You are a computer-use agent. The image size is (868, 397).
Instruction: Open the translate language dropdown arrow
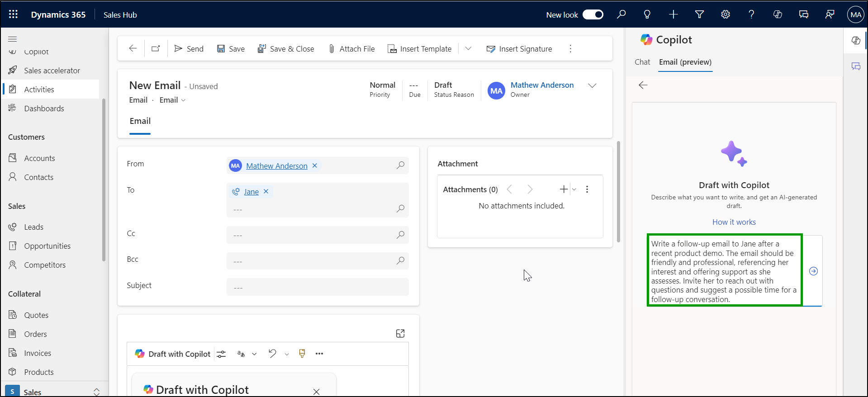click(x=254, y=354)
